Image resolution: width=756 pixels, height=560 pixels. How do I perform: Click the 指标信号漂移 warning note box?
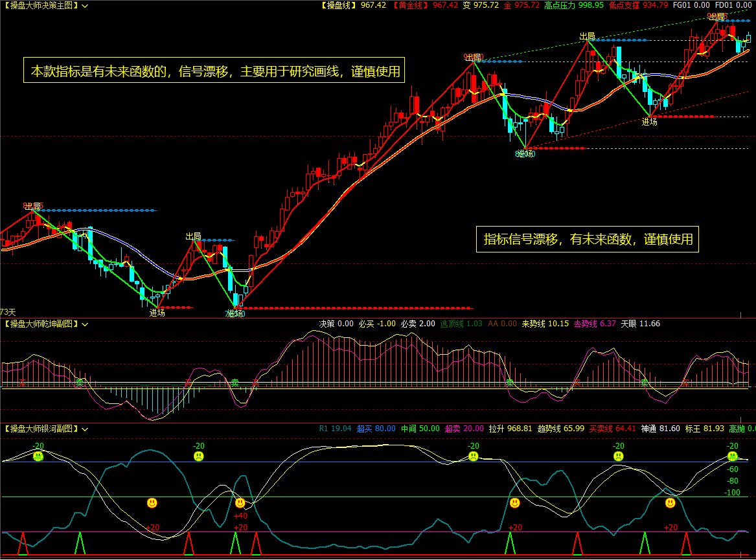(x=588, y=239)
